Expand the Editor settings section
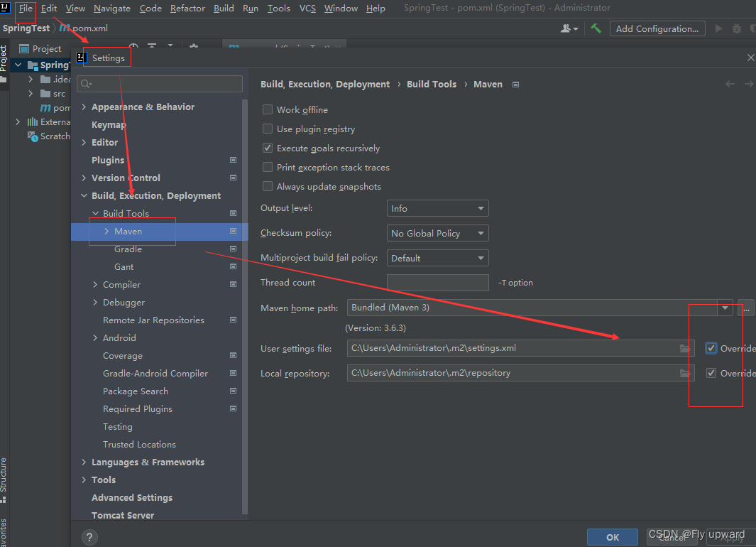 pyautogui.click(x=84, y=142)
